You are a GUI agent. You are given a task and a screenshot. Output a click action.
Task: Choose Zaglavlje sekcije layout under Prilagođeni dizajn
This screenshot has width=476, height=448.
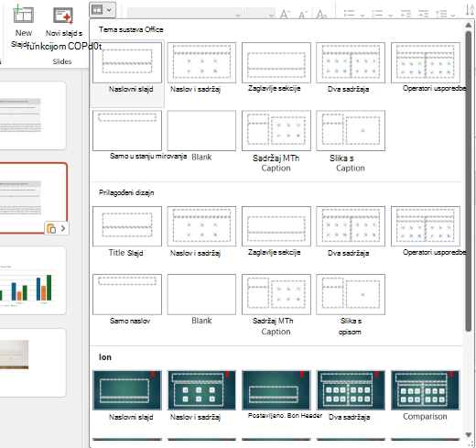click(276, 232)
